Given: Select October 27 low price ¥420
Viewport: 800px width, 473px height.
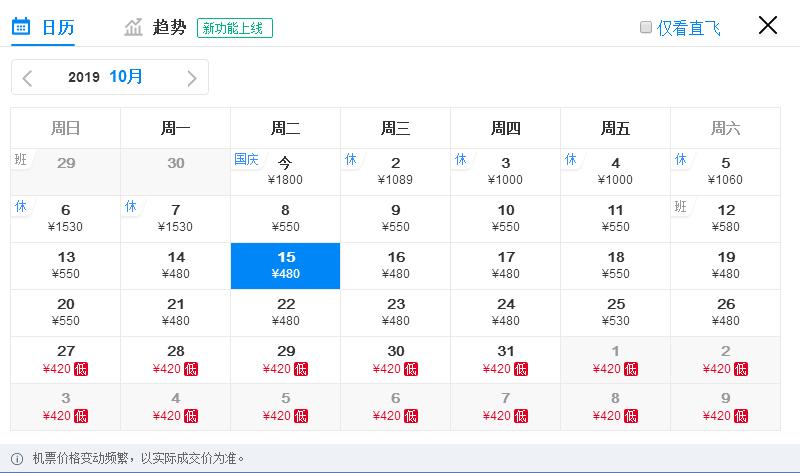Looking at the screenshot, I should pyautogui.click(x=65, y=360).
